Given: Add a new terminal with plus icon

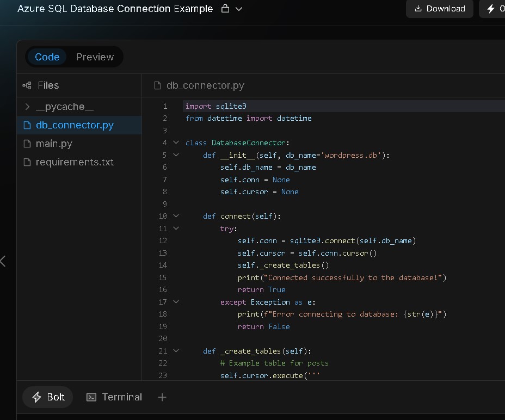Looking at the screenshot, I should coord(162,397).
